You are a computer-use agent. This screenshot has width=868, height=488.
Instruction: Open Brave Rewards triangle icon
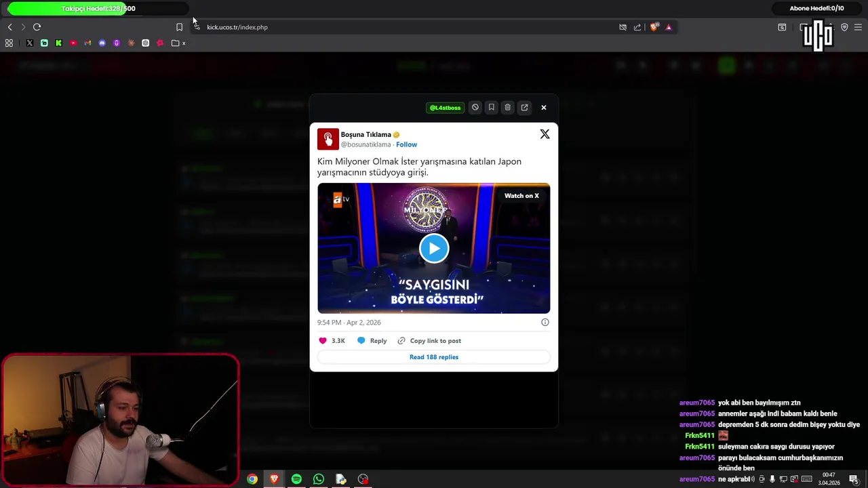669,27
